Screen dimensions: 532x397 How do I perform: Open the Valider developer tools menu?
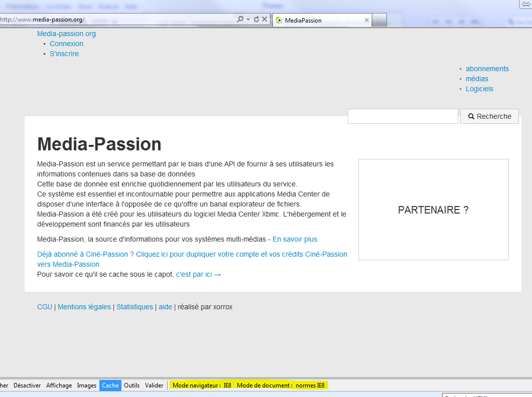(x=154, y=385)
